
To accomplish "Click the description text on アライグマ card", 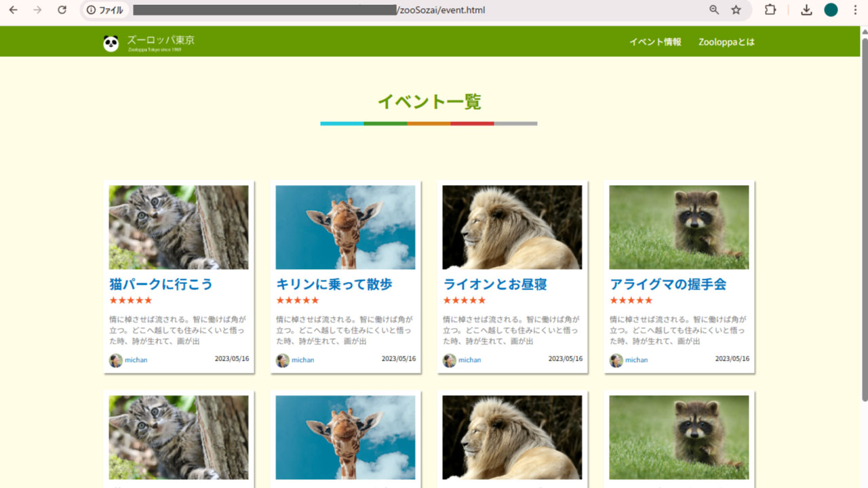I will 678,330.
